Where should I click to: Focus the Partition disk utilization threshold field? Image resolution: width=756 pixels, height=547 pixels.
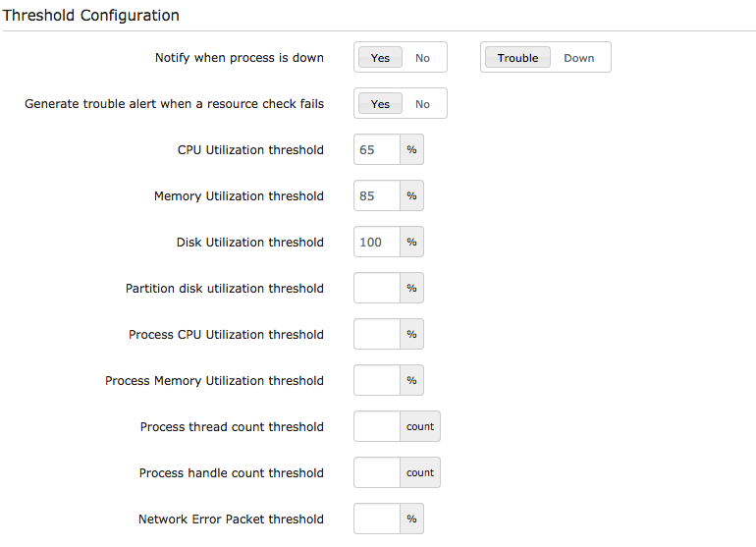(x=377, y=289)
